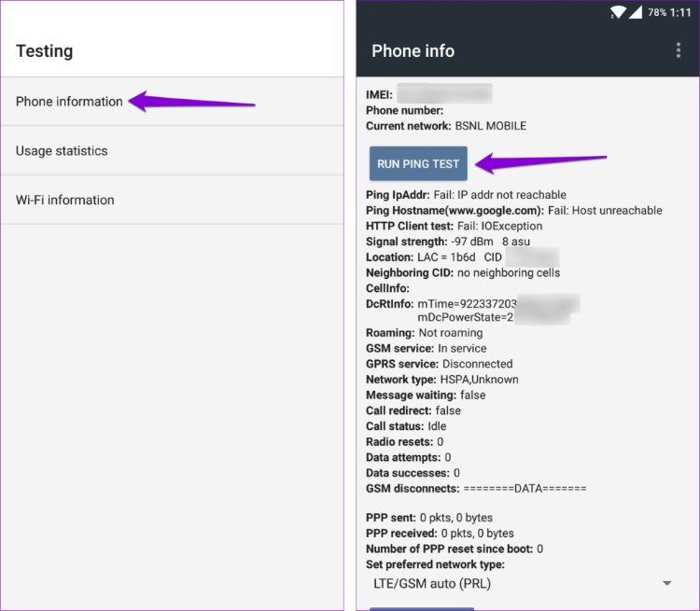This screenshot has width=700, height=611.
Task: Tap the Phone info title
Action: pos(413,51)
